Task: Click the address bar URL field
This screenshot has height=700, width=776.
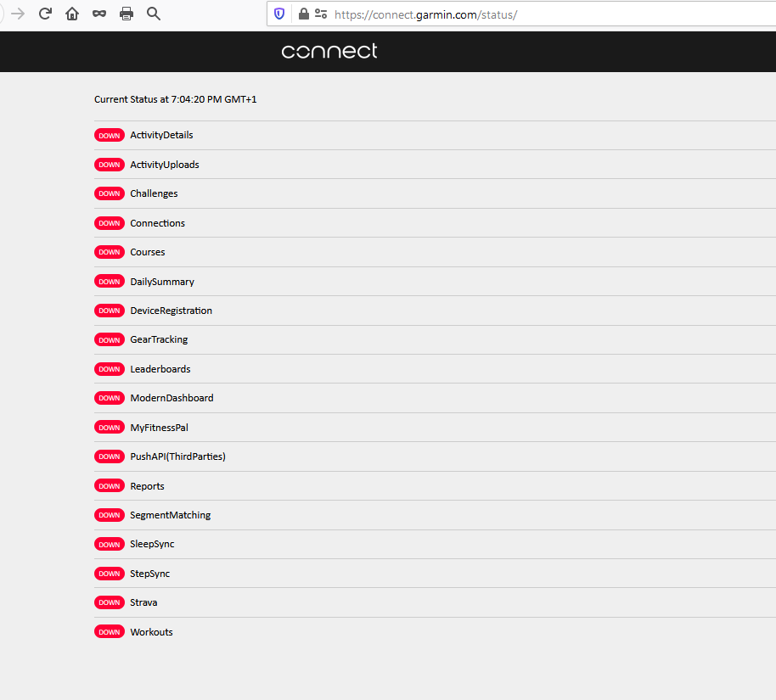Action: 509,14
